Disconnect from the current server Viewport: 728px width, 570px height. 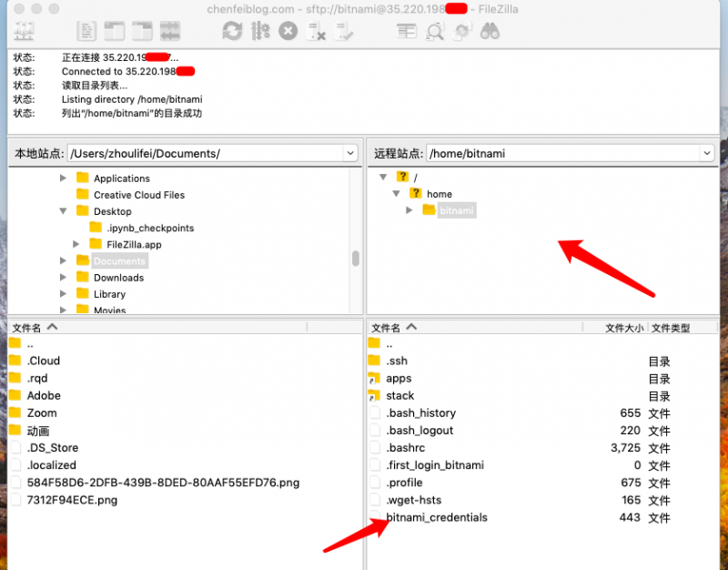click(x=317, y=32)
